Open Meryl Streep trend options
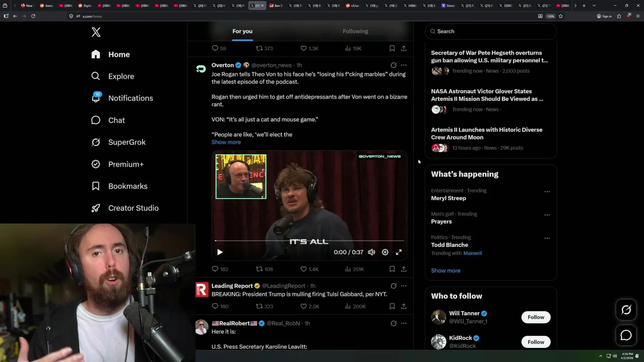 [x=547, y=192]
